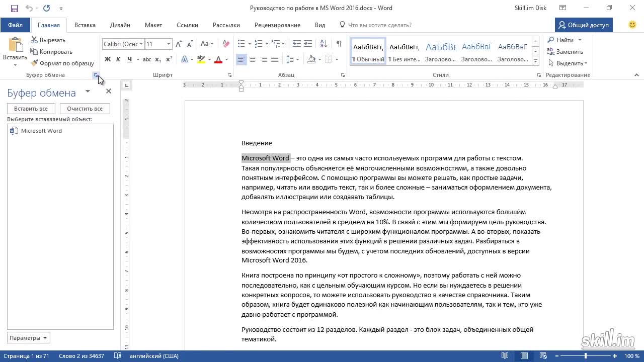
Task: Copy selection using Копировать
Action: click(51, 52)
